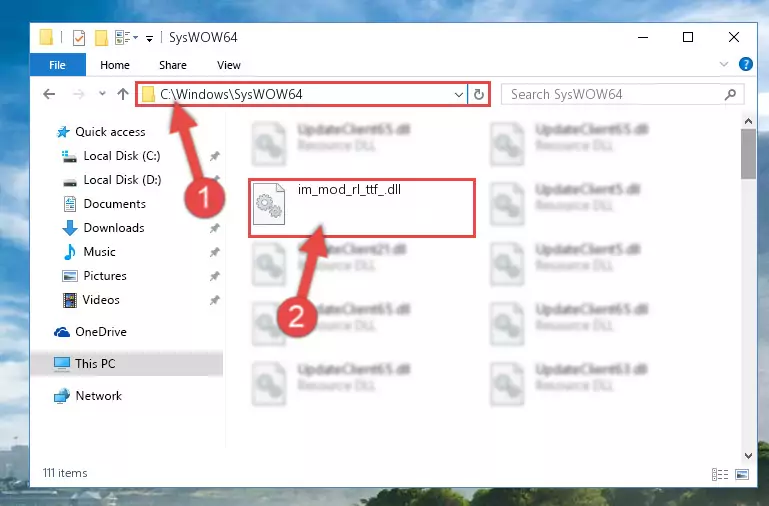The height and width of the screenshot is (506, 769).
Task: Go back with the Back arrow
Action: pyautogui.click(x=49, y=94)
